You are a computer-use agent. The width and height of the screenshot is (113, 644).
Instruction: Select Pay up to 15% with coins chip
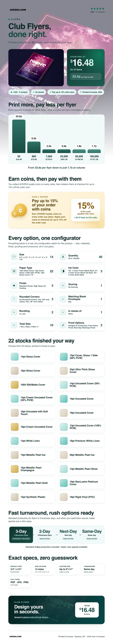tap(62, 92)
